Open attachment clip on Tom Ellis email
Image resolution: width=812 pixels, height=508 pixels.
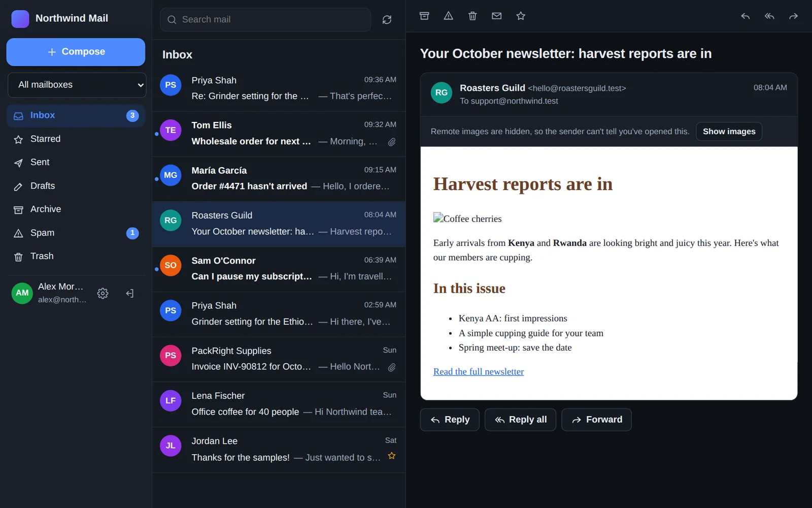pyautogui.click(x=392, y=142)
